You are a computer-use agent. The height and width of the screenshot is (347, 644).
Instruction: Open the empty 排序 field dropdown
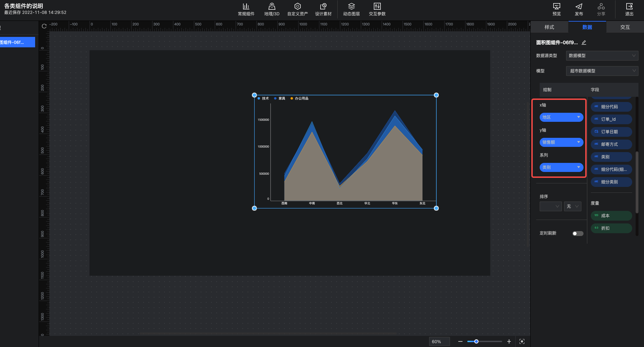click(550, 206)
